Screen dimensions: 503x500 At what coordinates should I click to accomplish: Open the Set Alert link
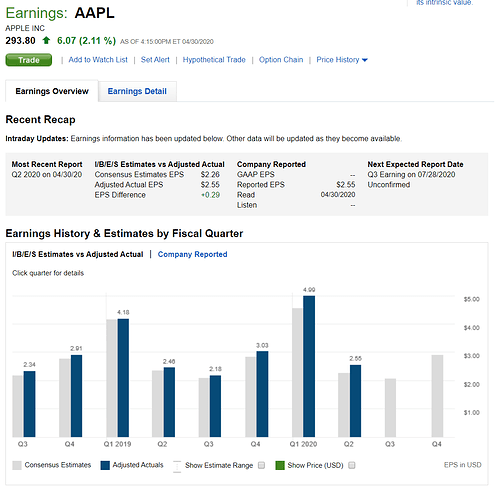155,60
